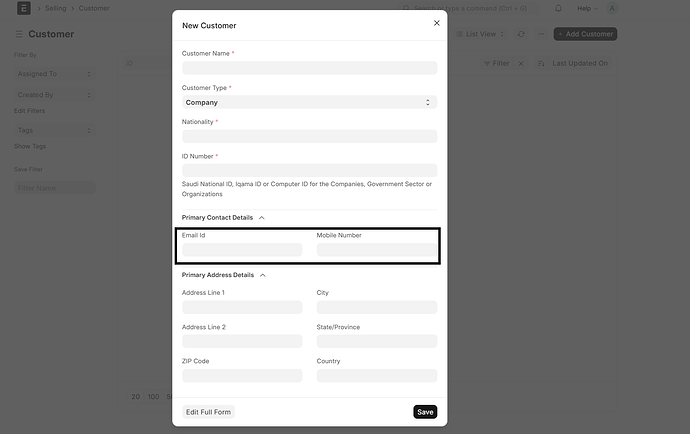Click the refresh list icon

[x=521, y=34]
